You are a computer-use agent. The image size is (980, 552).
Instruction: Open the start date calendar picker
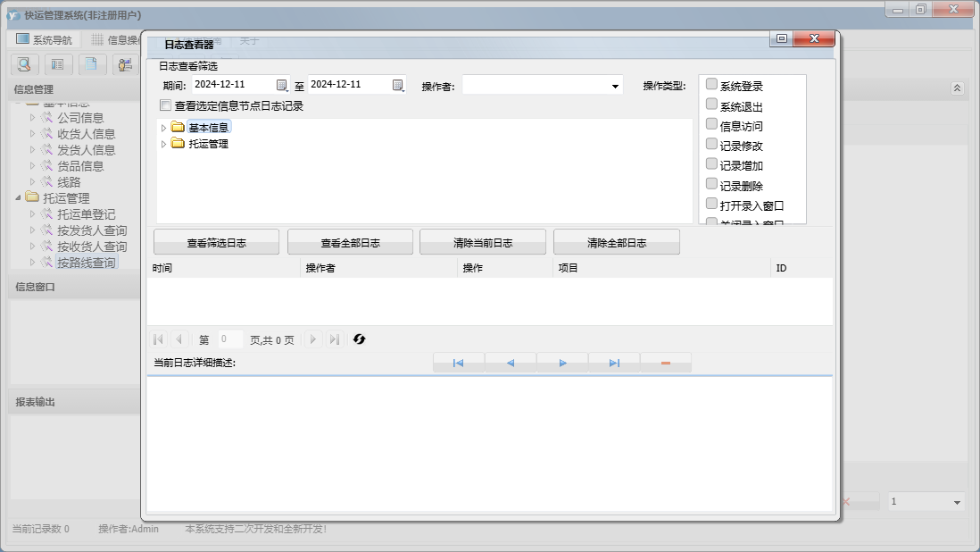282,85
